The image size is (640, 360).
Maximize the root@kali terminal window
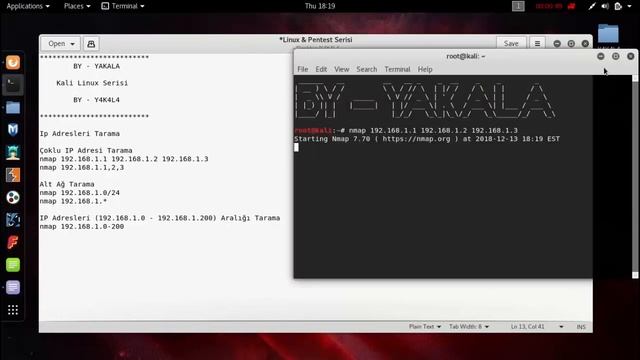(x=616, y=56)
